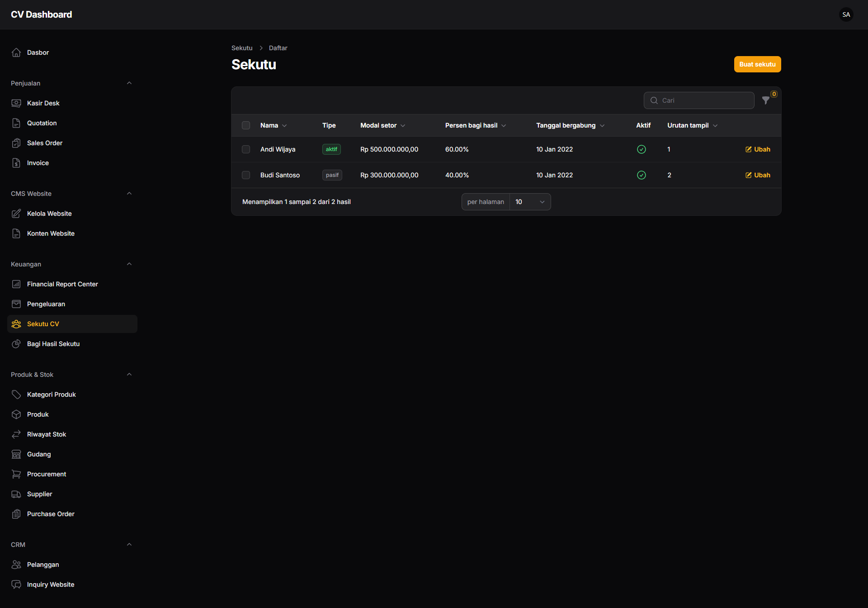Tick the checkbox for Budi Santoso
Viewport: 868px width, 608px height.
point(246,175)
